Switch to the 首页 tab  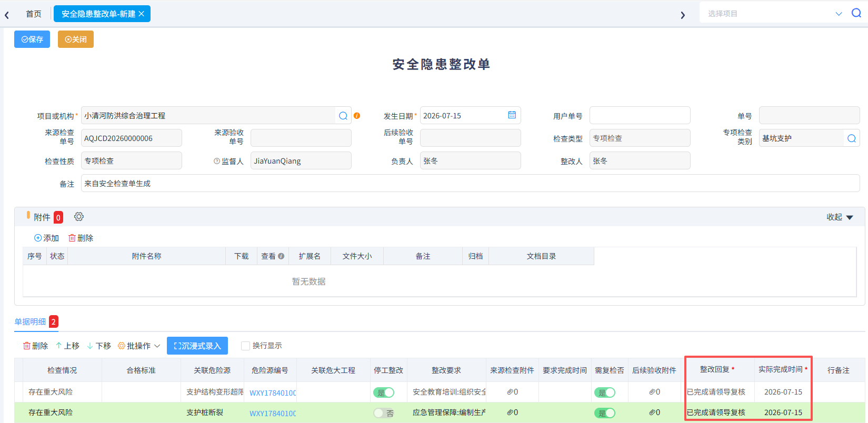pyautogui.click(x=34, y=14)
